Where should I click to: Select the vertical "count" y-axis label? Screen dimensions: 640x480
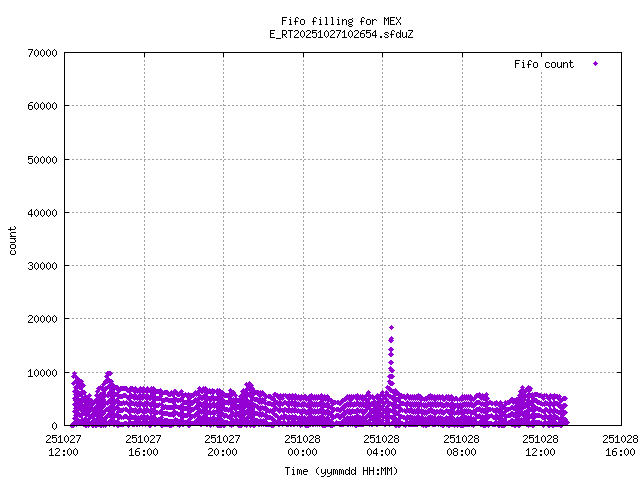(13, 240)
